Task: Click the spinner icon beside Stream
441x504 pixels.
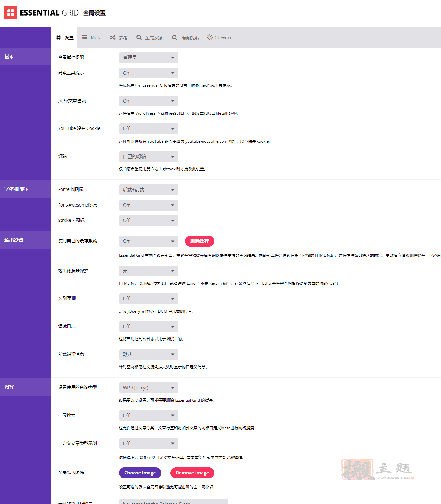Action: 210,37
